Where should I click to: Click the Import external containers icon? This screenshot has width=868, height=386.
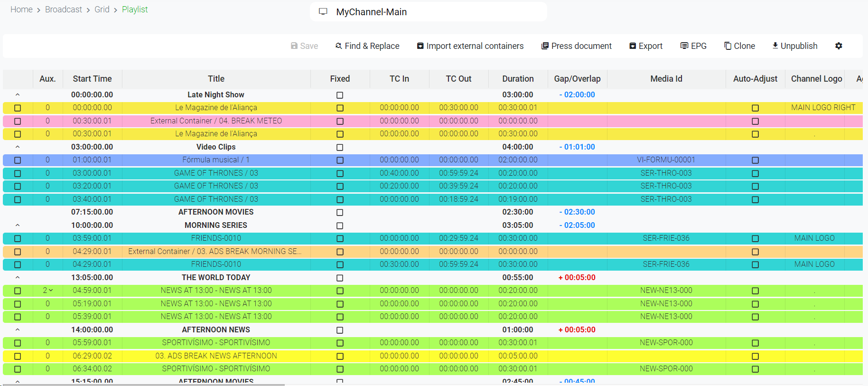[420, 46]
